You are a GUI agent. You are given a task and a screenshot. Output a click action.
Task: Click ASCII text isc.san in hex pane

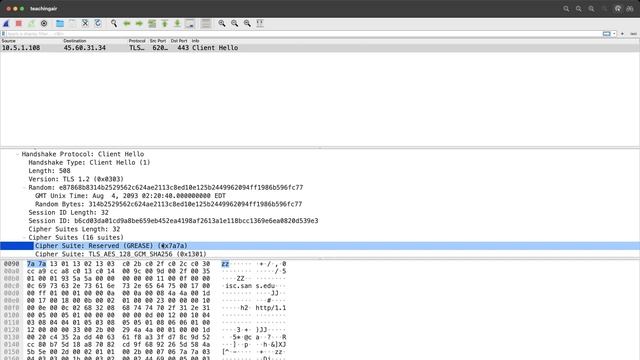239,286
